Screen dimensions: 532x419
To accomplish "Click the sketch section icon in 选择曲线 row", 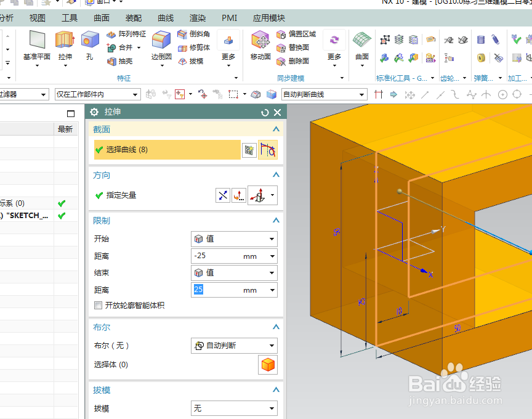I will tap(249, 149).
